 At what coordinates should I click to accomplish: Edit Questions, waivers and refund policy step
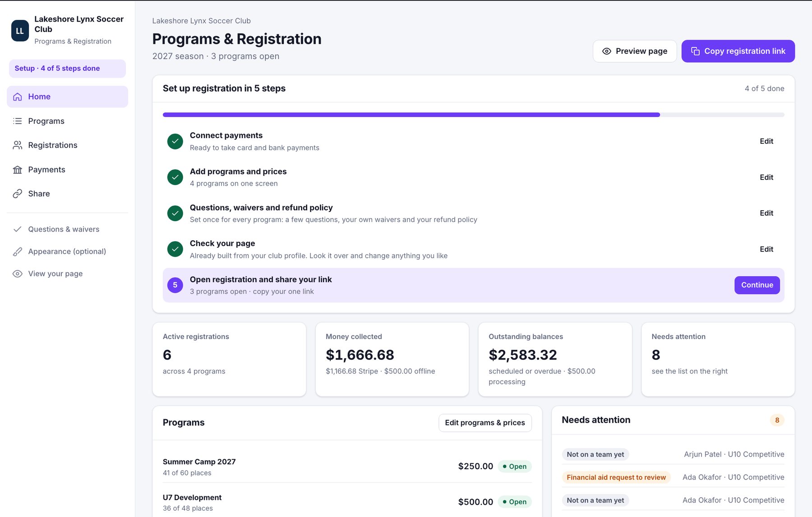(x=766, y=213)
